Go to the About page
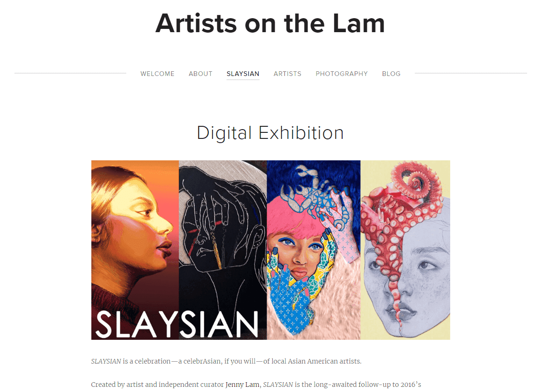The width and height of the screenshot is (542, 392). coord(200,74)
